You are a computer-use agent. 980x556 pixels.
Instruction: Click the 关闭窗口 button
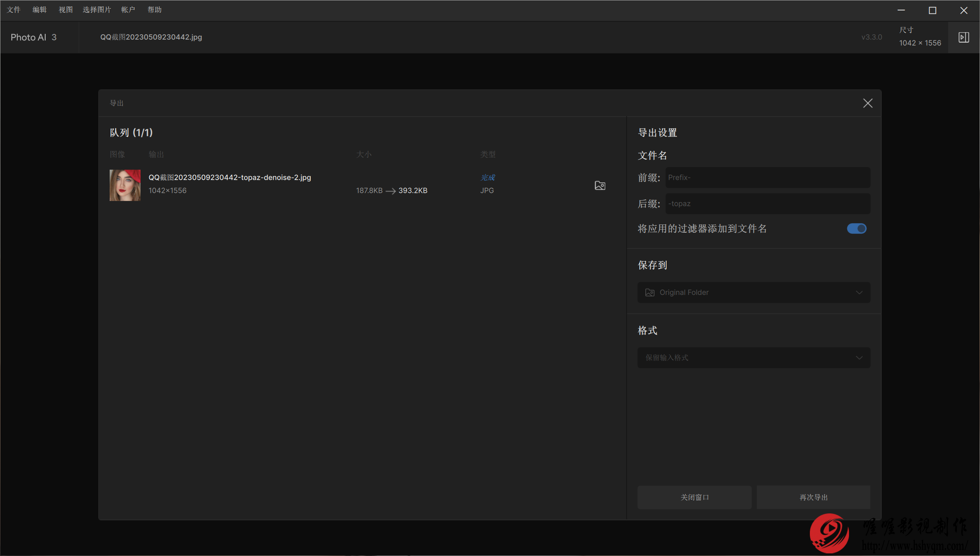pos(695,497)
